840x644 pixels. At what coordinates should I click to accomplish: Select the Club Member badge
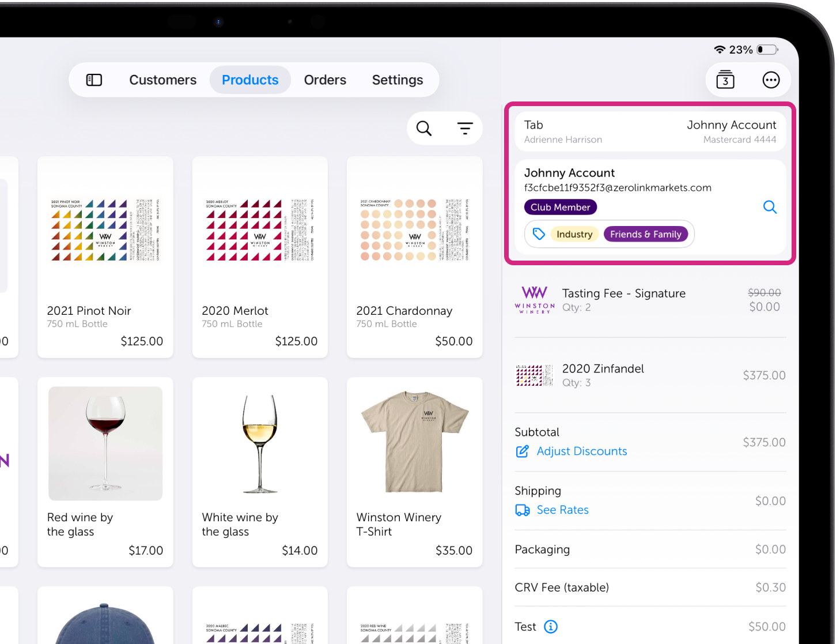click(560, 207)
